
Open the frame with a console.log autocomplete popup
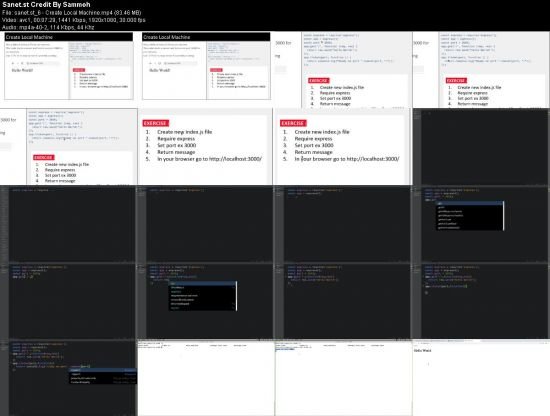coord(68,378)
